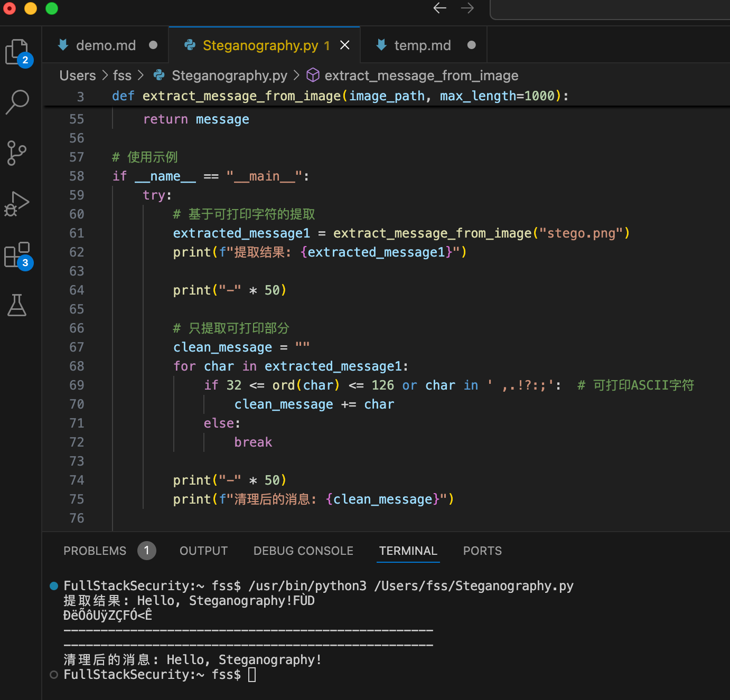Click line number 68 in gutter
The height and width of the screenshot is (700, 730).
[x=77, y=366]
